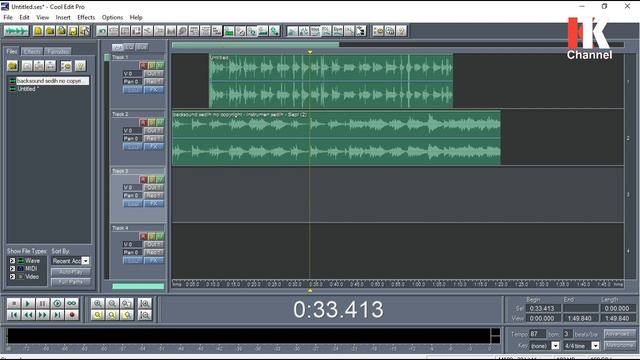
Task: Click Track 1 Out 1 output button
Action: [154, 73]
